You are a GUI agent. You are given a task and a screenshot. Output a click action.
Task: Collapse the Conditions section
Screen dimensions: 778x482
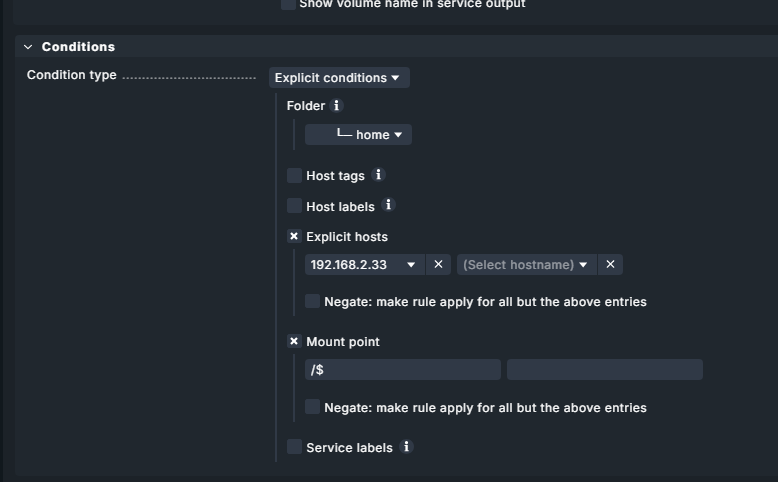[28, 47]
